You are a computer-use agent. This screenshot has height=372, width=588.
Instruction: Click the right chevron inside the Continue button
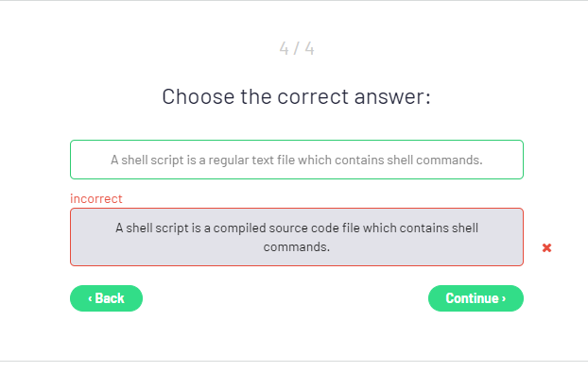coord(504,298)
